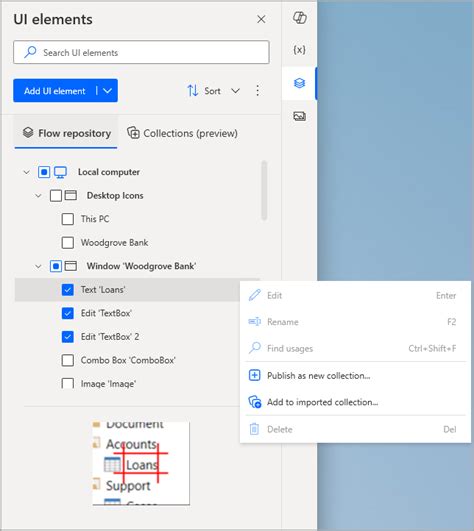Click the Add UI element button
This screenshot has height=531, width=474.
click(55, 90)
